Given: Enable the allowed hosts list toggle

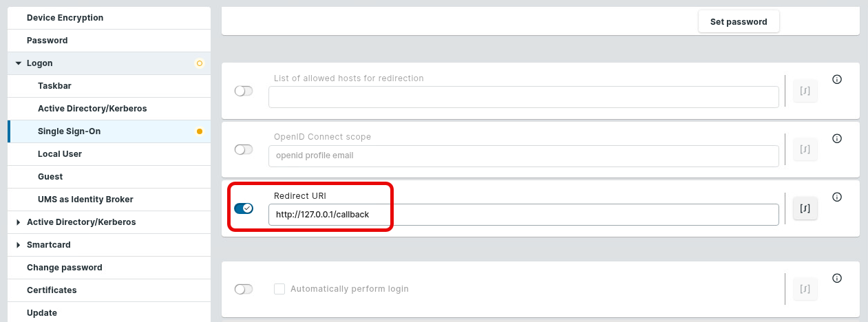Looking at the screenshot, I should 244,91.
